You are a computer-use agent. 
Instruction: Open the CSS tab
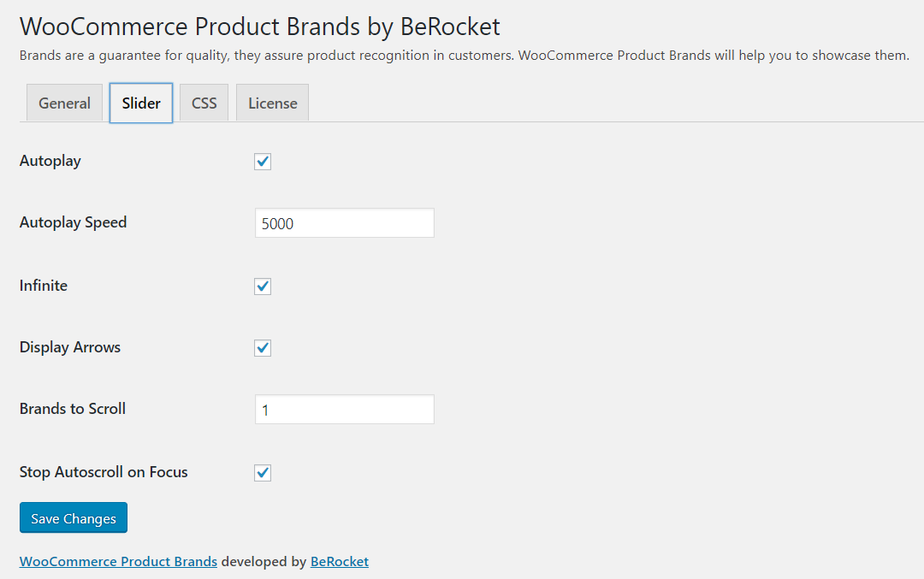pos(204,103)
